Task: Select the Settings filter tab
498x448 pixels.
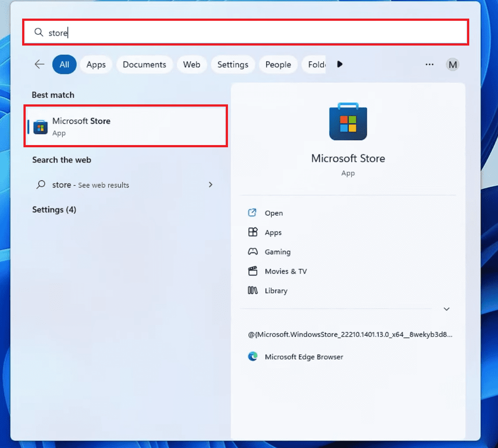Action: (233, 64)
